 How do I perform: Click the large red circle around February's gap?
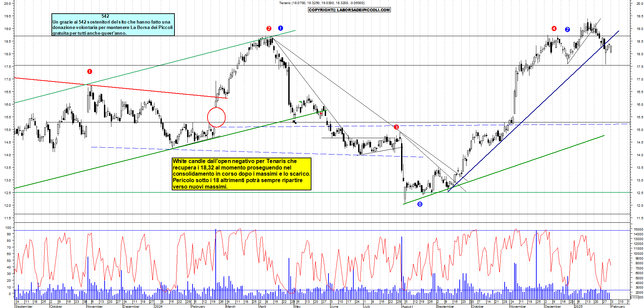pos(216,117)
